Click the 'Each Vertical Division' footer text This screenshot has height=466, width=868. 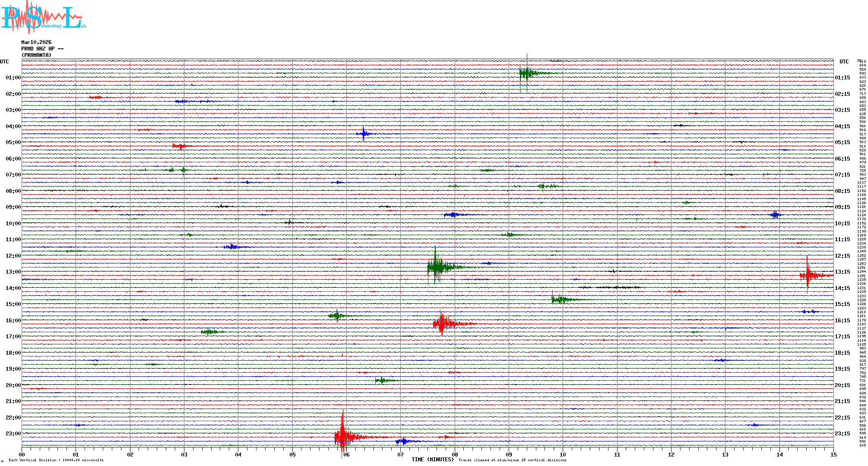[56, 460]
